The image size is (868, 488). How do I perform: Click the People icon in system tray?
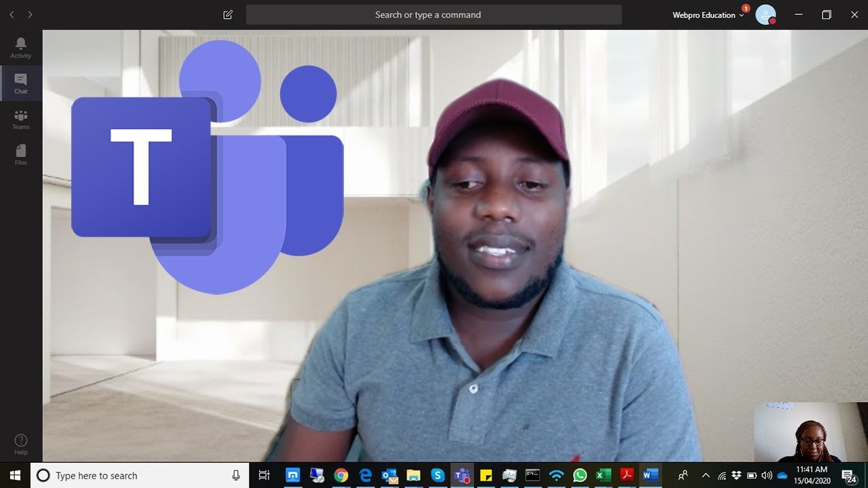pyautogui.click(x=683, y=475)
